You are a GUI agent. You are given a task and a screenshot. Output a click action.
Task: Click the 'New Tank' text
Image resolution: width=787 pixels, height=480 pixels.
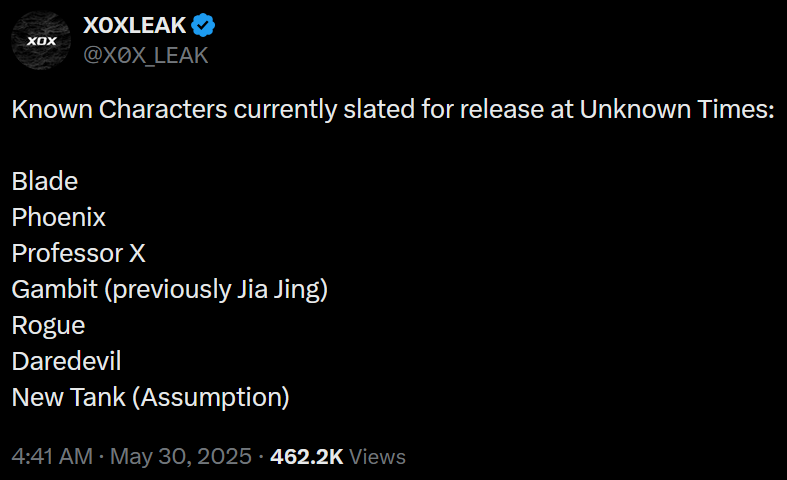click(x=68, y=397)
